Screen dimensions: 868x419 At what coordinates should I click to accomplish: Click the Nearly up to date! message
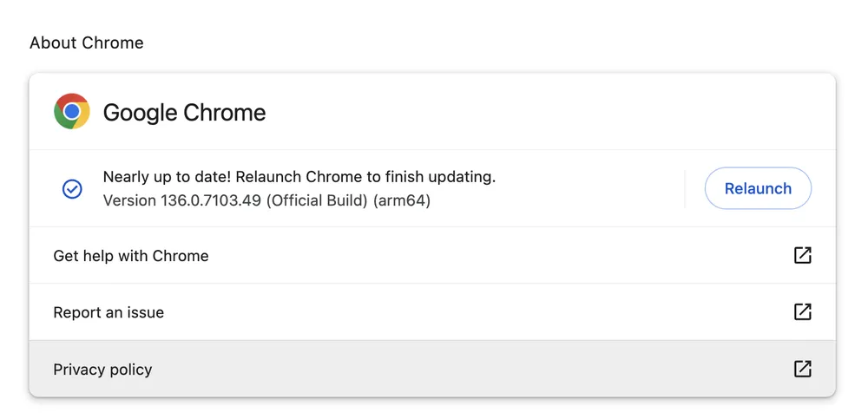[x=168, y=177]
